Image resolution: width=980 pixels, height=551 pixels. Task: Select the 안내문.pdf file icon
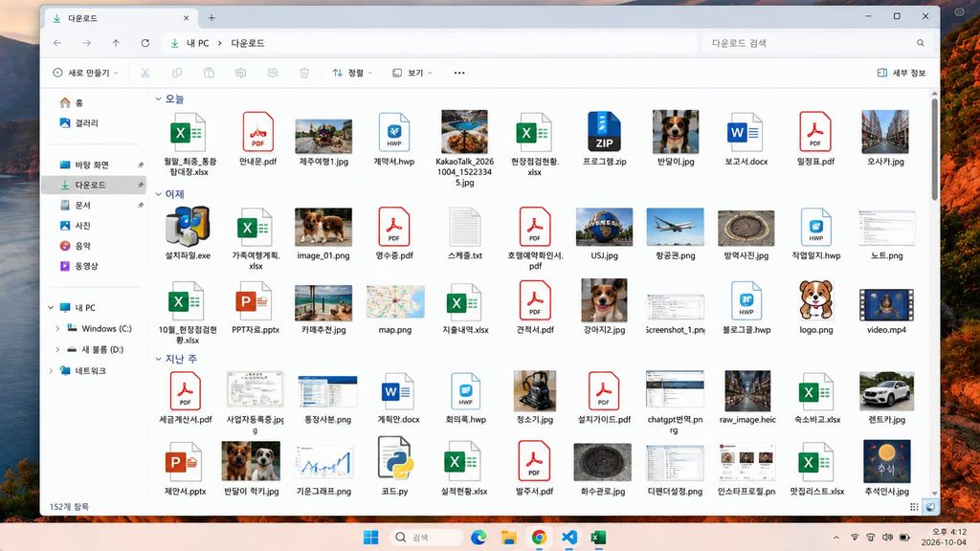point(258,132)
